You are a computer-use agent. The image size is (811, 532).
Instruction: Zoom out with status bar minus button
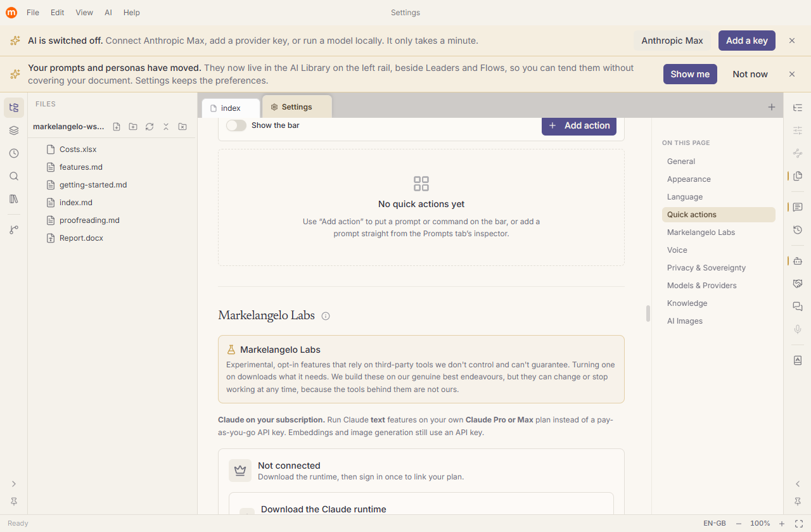[x=739, y=524]
